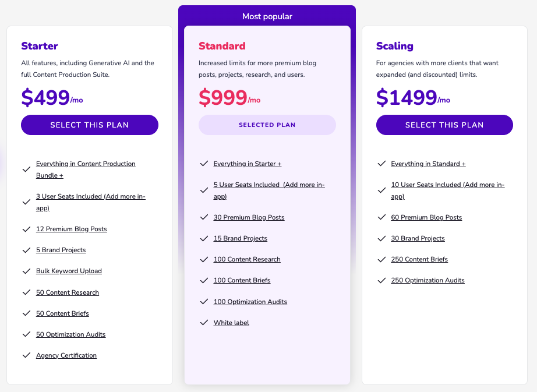Select the Starter plan button
537x392 pixels.
click(x=90, y=125)
